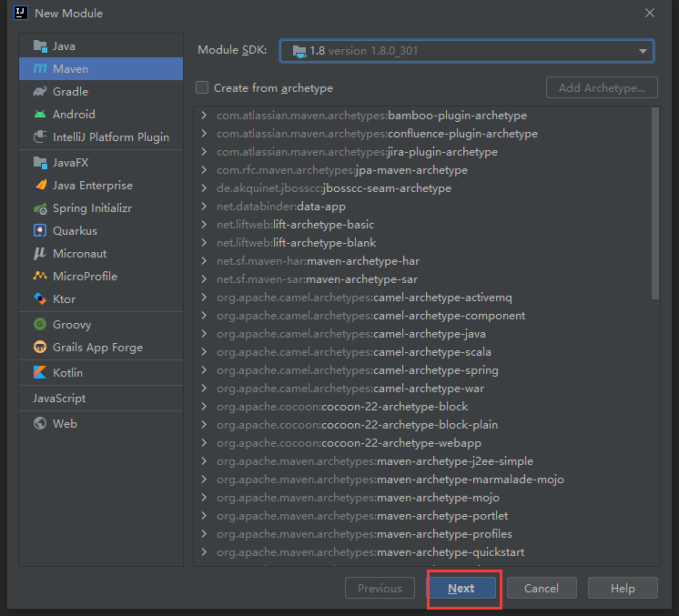Cancel the New Module dialog
The image size is (679, 616).
[x=542, y=589]
